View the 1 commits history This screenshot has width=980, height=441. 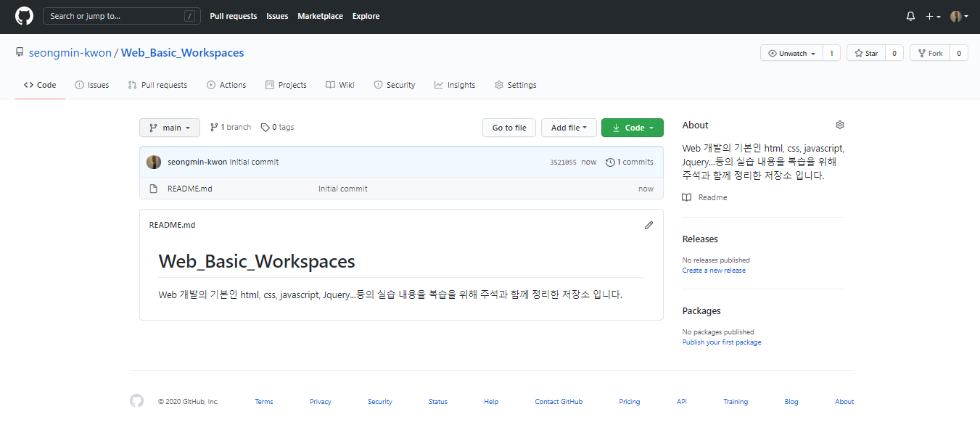pos(630,162)
